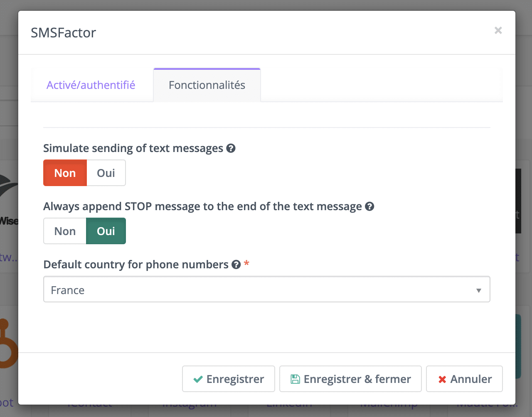Save settings with the Enregistrer button
Screen dimensions: 532x417
pyautogui.click(x=228, y=379)
